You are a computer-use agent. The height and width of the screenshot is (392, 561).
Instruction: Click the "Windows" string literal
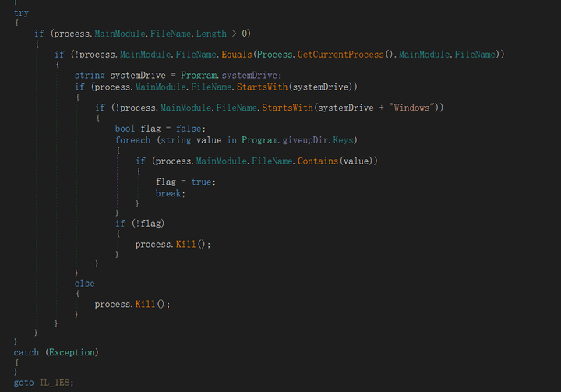(410, 107)
